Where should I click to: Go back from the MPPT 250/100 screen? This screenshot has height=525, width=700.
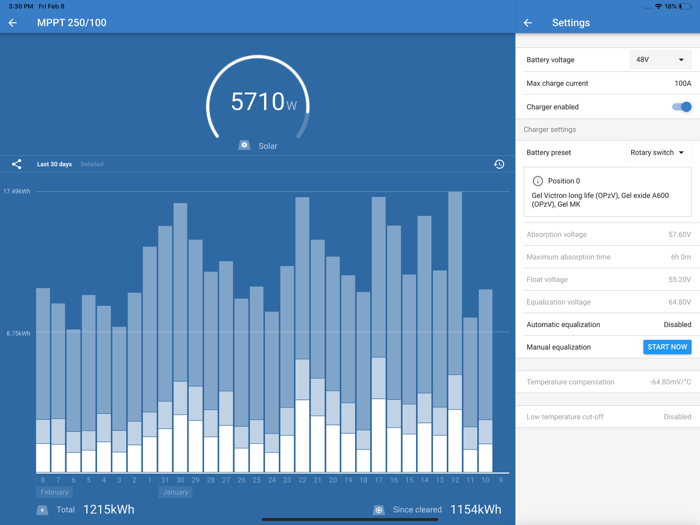[x=13, y=23]
